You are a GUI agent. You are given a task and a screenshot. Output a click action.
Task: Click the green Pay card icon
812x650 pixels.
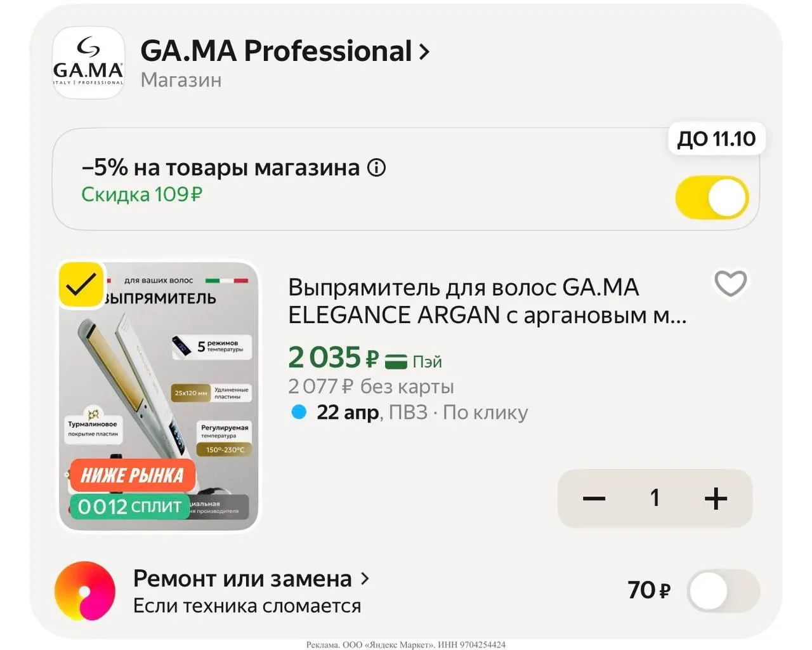click(396, 362)
